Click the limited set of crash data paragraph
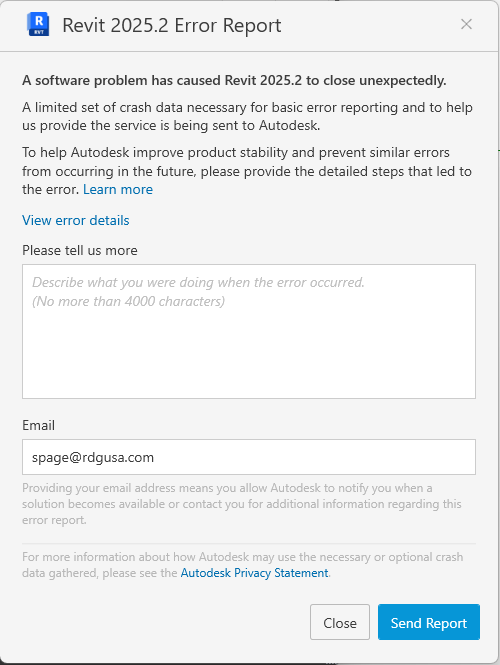Screen dimensions: 500x665 [247, 116]
